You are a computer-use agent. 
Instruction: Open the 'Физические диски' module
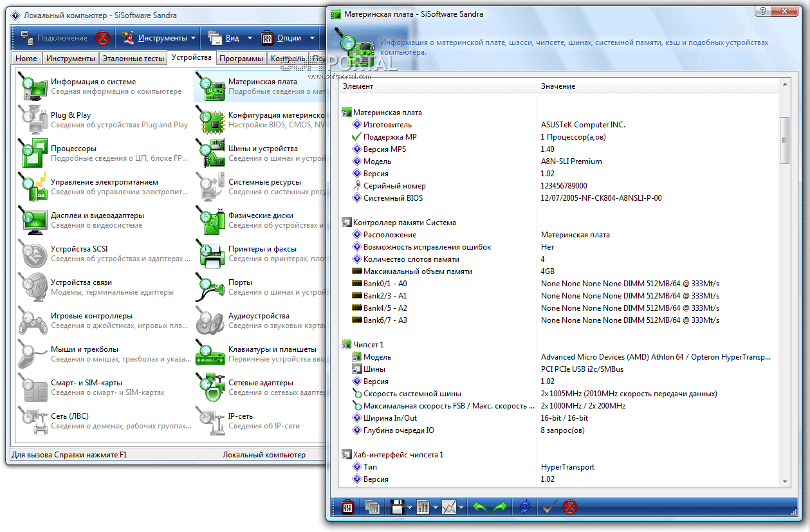(260, 220)
